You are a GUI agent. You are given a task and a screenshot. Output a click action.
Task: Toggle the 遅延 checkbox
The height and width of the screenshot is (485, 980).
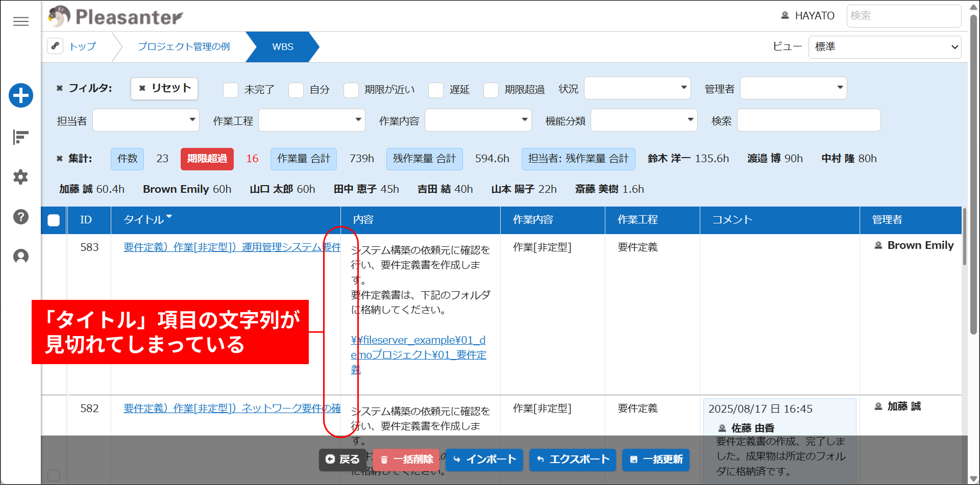coord(436,90)
